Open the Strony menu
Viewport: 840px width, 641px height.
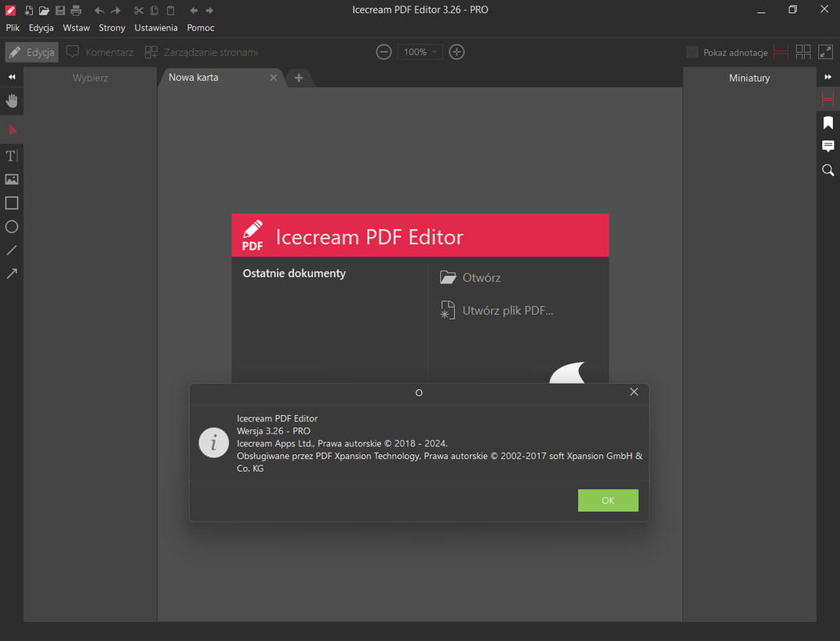[x=112, y=28]
